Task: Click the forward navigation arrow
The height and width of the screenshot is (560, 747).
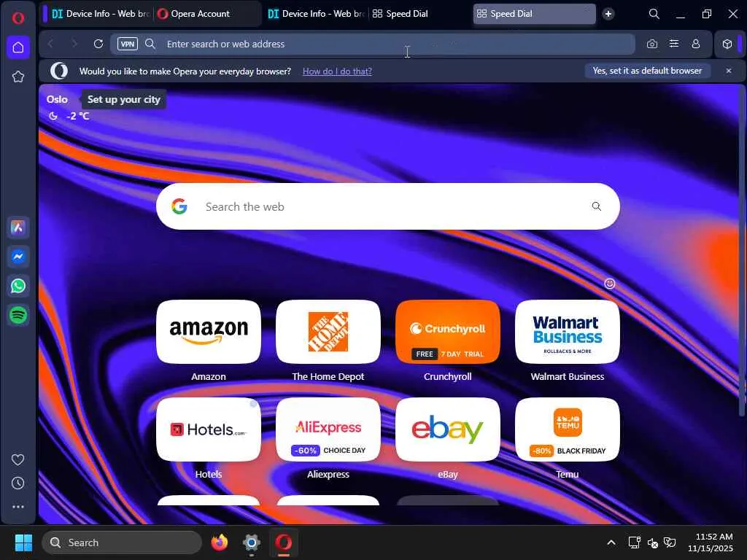Action: coord(74,44)
